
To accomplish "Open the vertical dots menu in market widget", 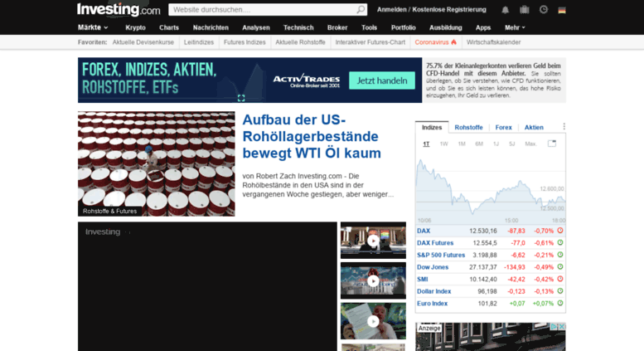I will (x=564, y=127).
